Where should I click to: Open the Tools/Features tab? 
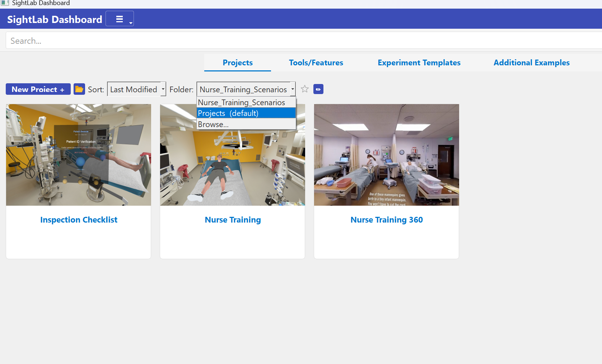pos(316,63)
